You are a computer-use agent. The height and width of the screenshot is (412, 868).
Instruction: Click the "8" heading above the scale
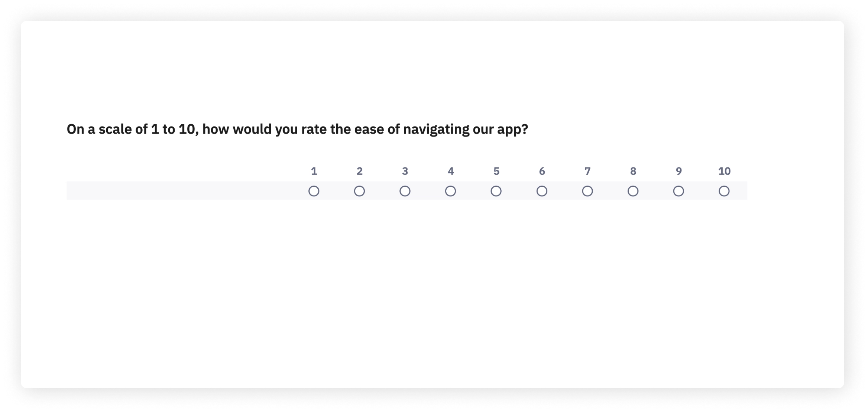click(x=633, y=171)
